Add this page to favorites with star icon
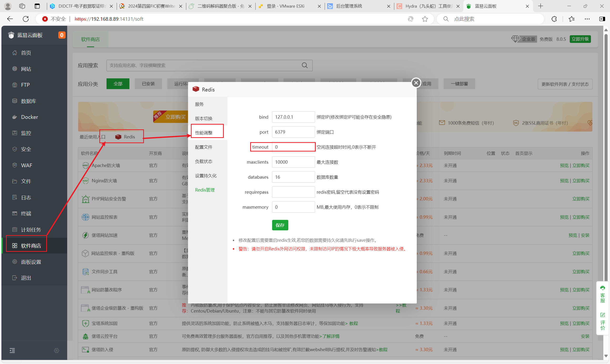Image resolution: width=610 pixels, height=364 pixels. 425,19
